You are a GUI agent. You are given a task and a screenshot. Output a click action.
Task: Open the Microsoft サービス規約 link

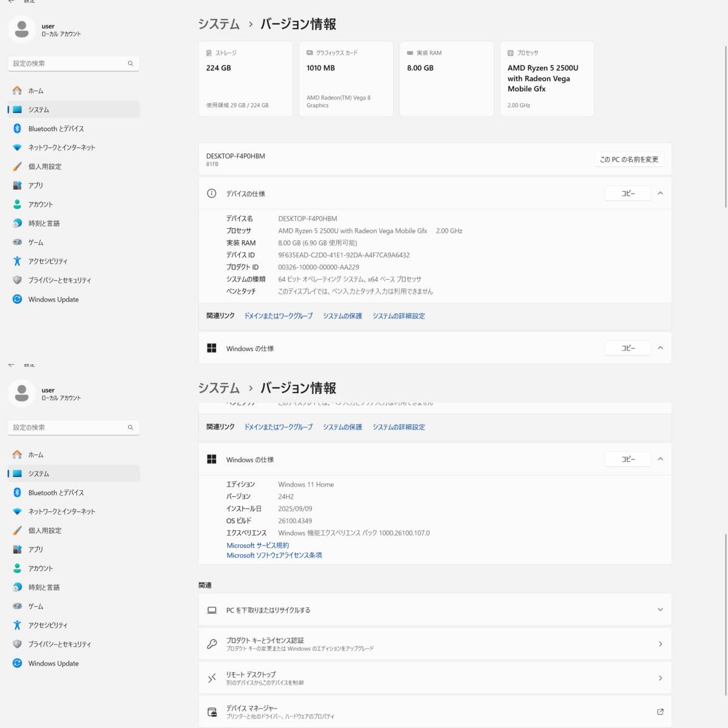[x=258, y=545]
